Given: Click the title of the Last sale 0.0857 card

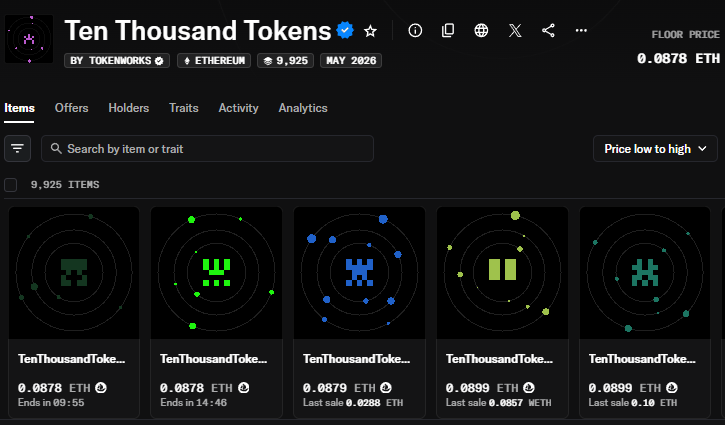Looking at the screenshot, I should click(x=499, y=359).
